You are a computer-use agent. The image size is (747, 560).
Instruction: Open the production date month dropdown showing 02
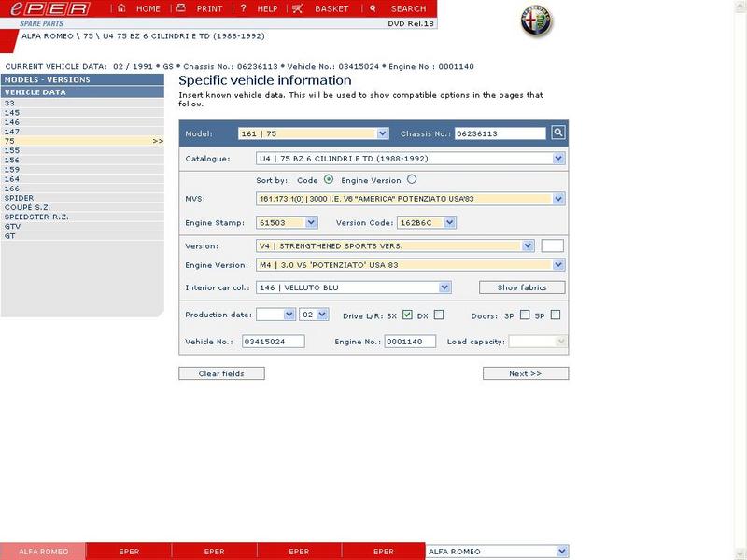[314, 315]
